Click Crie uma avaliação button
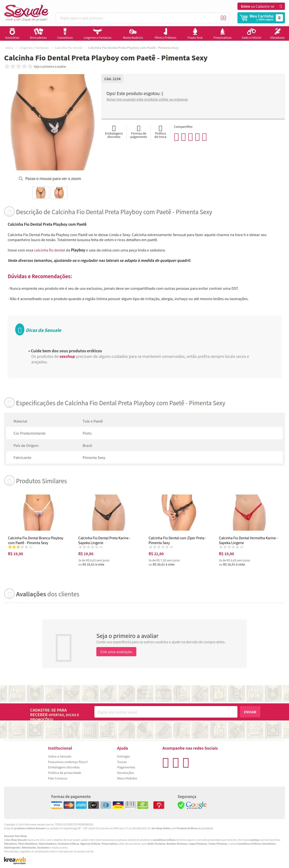 pyautogui.click(x=116, y=652)
